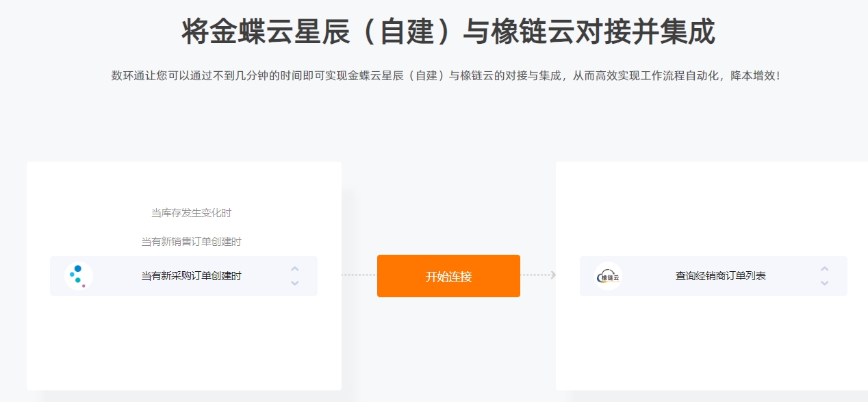Click the 金蝶云星辰 app logo icon

click(79, 276)
